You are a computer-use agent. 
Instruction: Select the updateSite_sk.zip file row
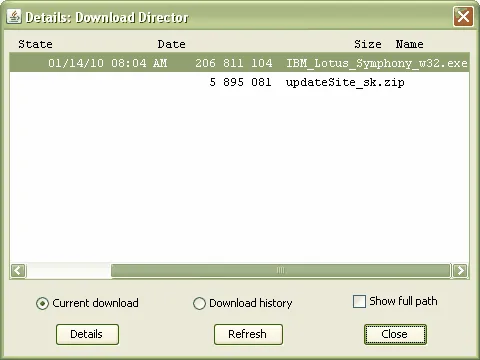tap(239, 82)
